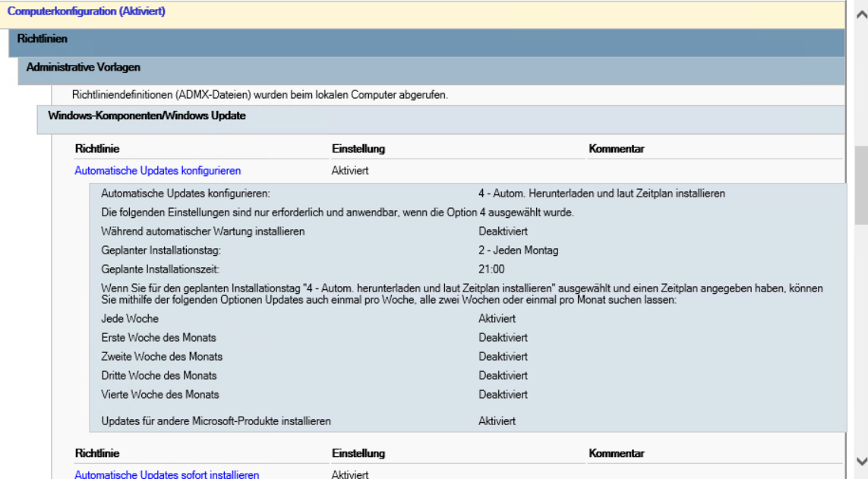Viewport: 868px width, 479px height.
Task: Select the '2 - Jeden Montag' value
Action: pos(518,251)
